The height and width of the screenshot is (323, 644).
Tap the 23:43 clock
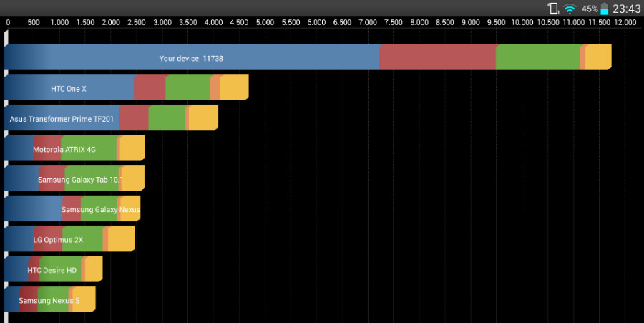click(626, 9)
